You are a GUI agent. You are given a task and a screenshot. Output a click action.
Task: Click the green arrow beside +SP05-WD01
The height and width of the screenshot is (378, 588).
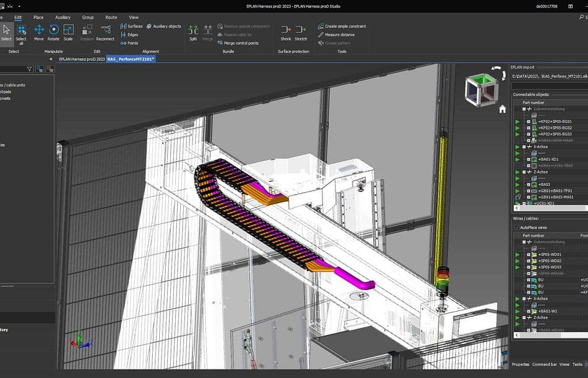pyautogui.click(x=517, y=255)
